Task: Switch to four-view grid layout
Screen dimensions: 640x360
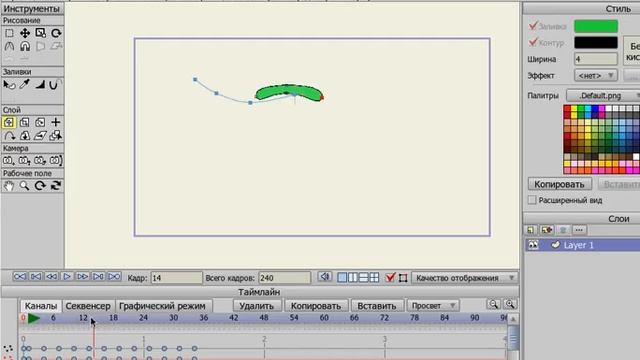Action: pyautogui.click(x=374, y=278)
